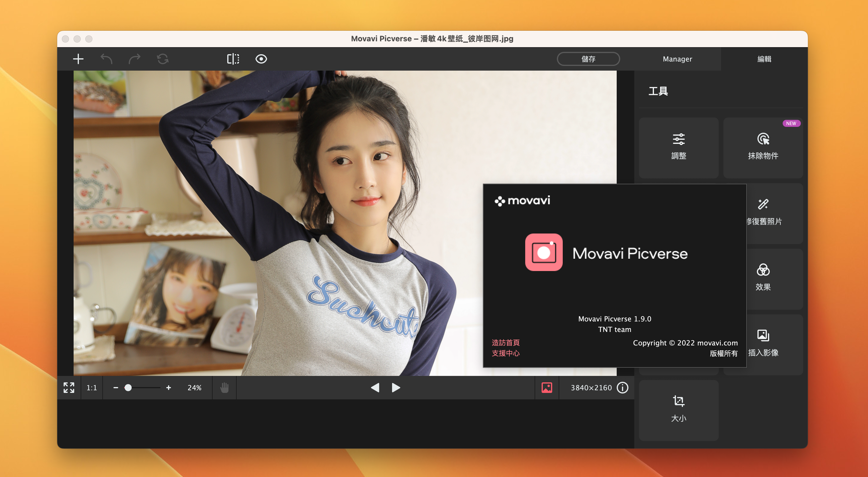The width and height of the screenshot is (868, 477).
Task: Click the redo arrow in toolbar
Action: pyautogui.click(x=134, y=59)
